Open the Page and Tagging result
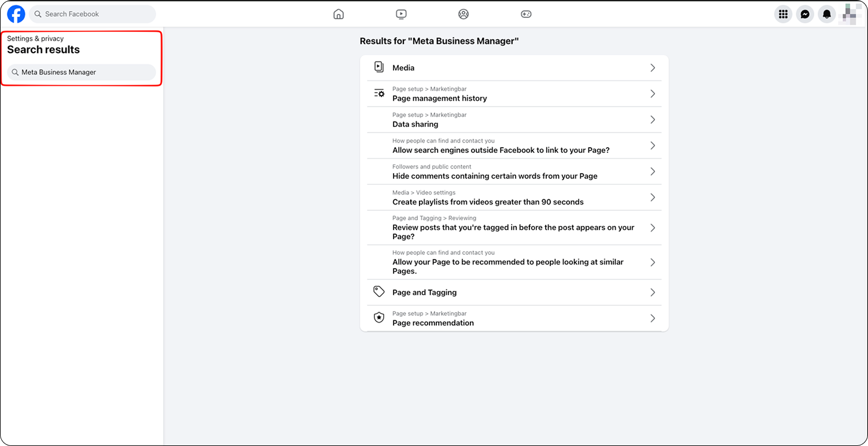 pyautogui.click(x=514, y=293)
